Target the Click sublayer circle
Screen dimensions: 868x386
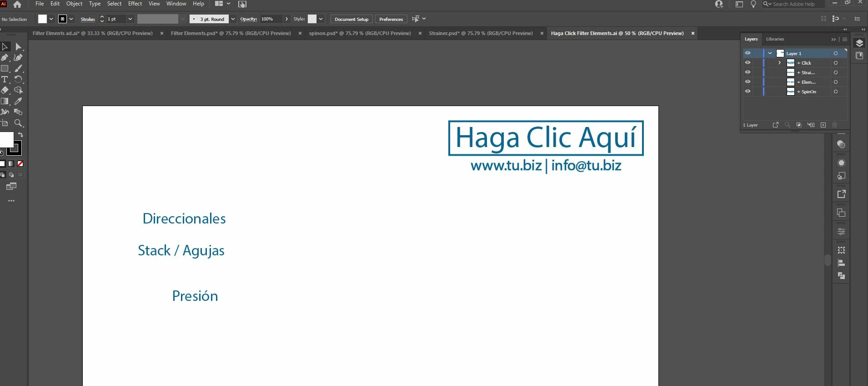tap(836, 63)
